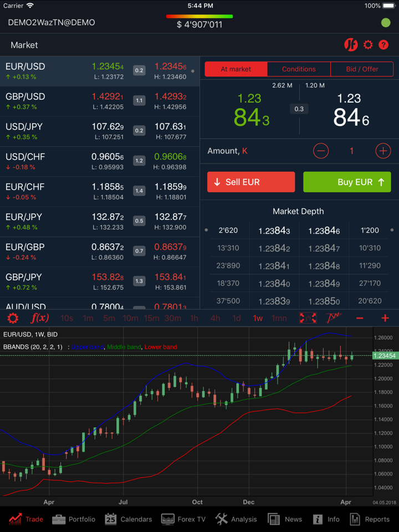Zoom out the chart with minus icon

(x=360, y=318)
